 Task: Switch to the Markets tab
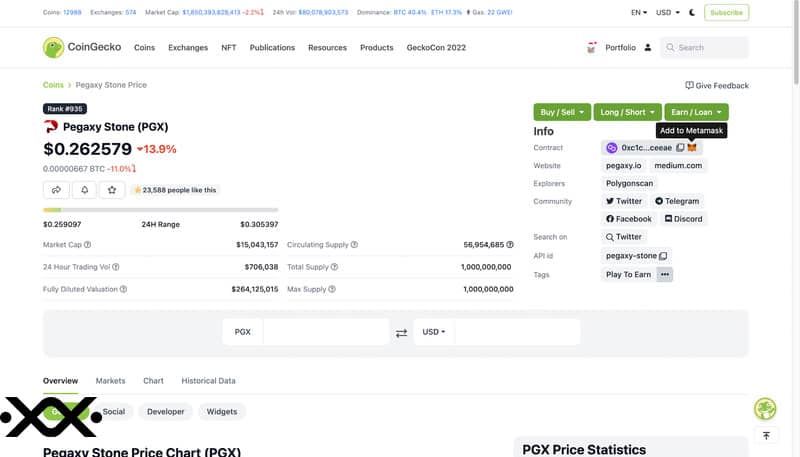tap(110, 381)
